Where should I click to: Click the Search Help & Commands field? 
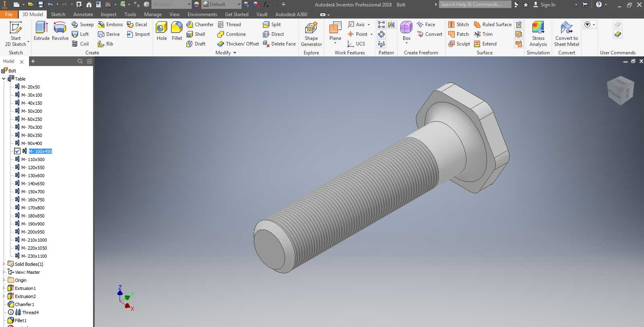tap(475, 4)
